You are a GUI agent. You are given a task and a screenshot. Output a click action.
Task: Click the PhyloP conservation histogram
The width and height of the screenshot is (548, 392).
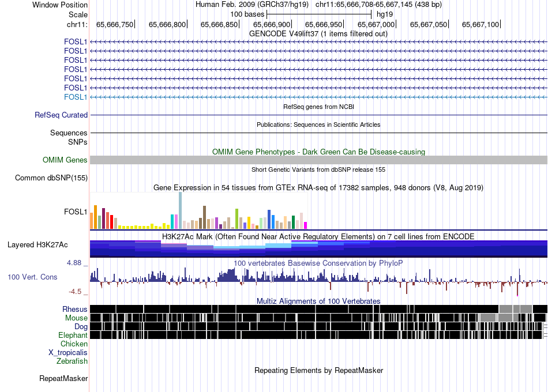pos(319,281)
